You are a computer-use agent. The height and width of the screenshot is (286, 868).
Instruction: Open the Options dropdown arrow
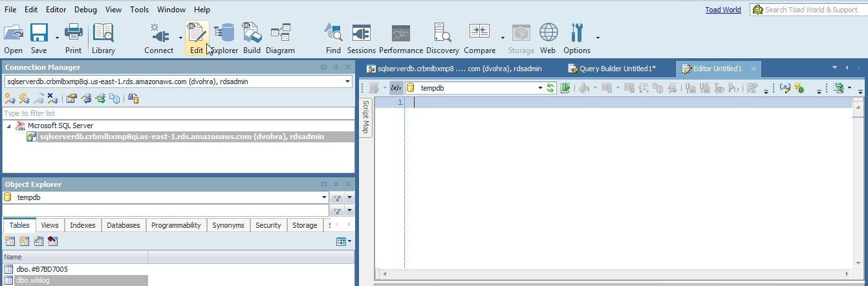pos(598,38)
